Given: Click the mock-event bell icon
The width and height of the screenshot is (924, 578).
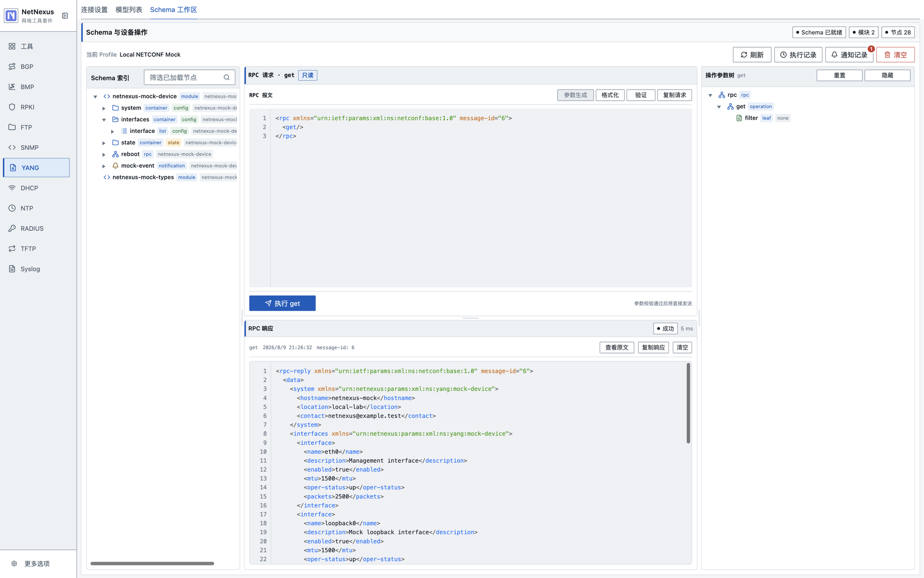Looking at the screenshot, I should (115, 166).
